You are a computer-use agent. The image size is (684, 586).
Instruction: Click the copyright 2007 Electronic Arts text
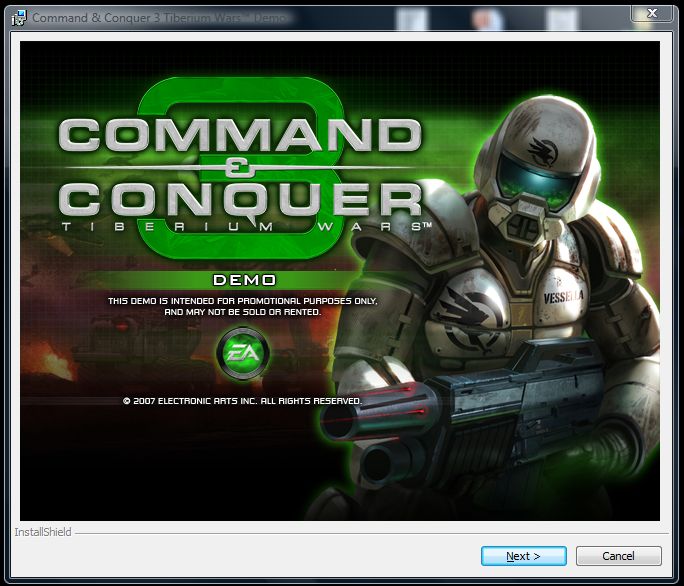[242, 401]
